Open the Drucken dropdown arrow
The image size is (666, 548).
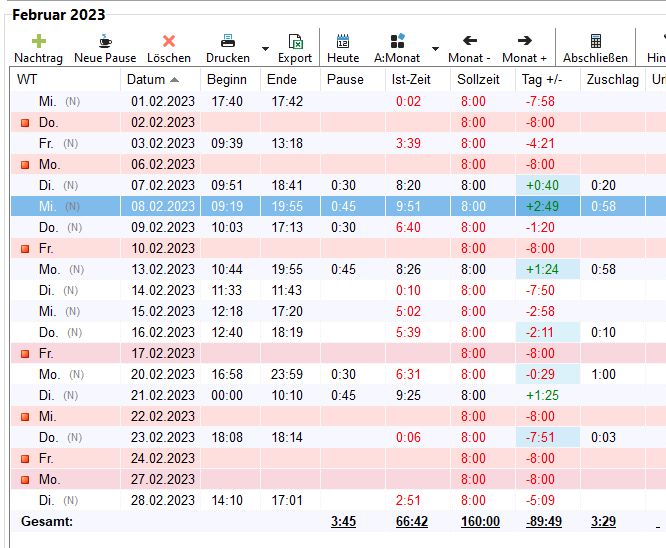[x=265, y=48]
